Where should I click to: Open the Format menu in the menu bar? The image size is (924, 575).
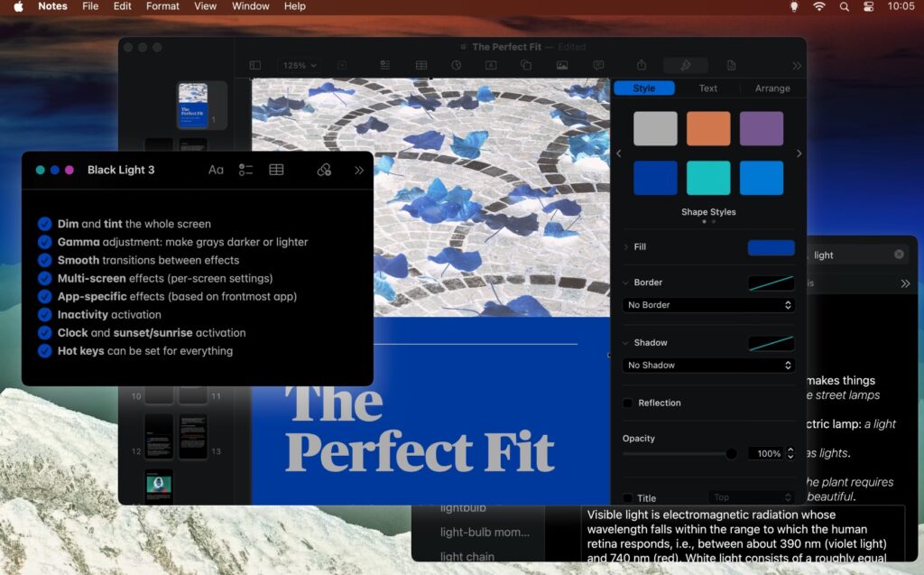(162, 6)
